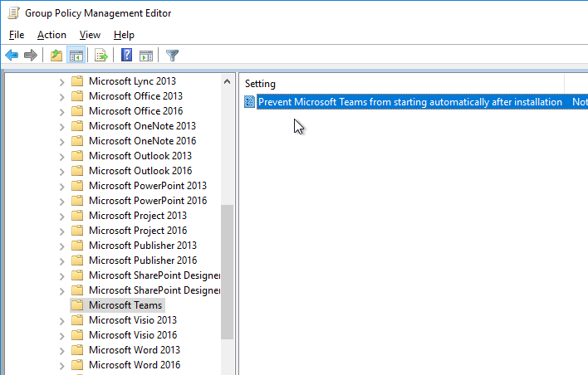This screenshot has width=588, height=375.
Task: Click the Microsoft PowerPoint 2013 folder icon
Action: pyautogui.click(x=77, y=186)
